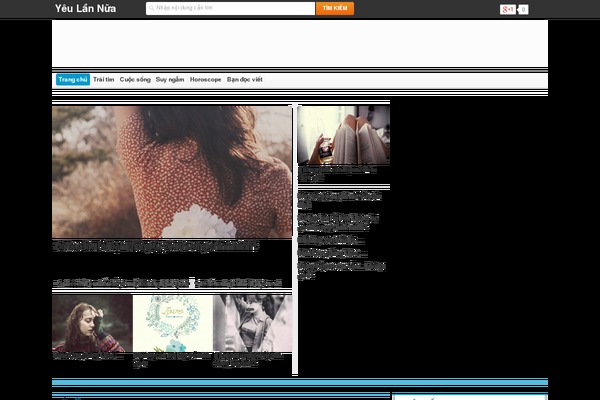Open the Bạn đọc viết menu item

click(x=245, y=80)
